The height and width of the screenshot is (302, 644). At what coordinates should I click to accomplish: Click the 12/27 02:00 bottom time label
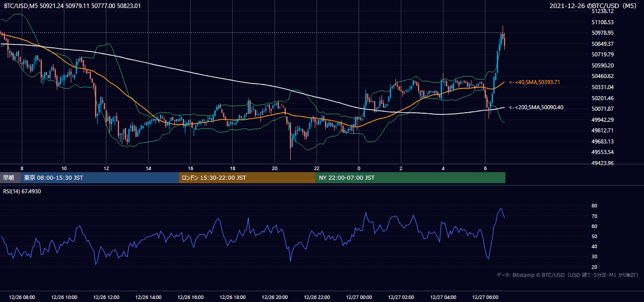point(401,297)
